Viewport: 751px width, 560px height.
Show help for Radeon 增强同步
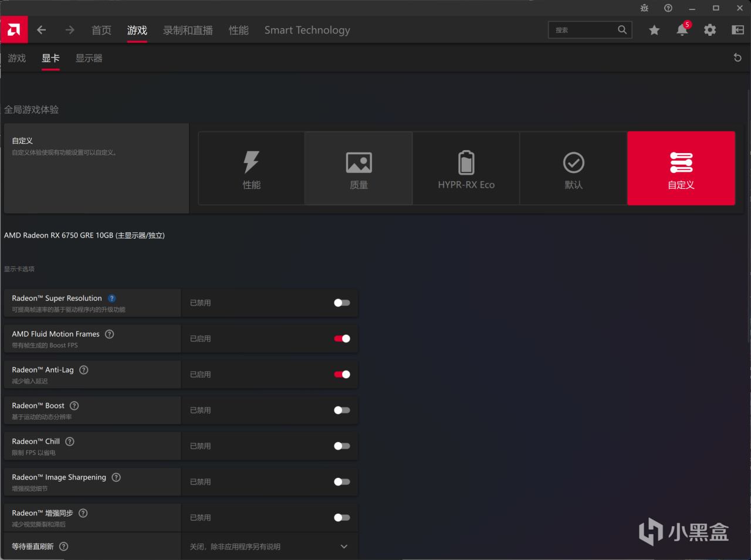coord(83,513)
